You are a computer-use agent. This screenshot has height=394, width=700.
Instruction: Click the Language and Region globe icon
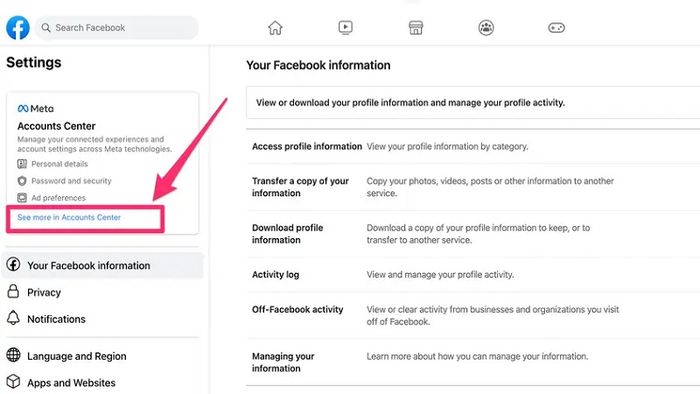tap(13, 355)
